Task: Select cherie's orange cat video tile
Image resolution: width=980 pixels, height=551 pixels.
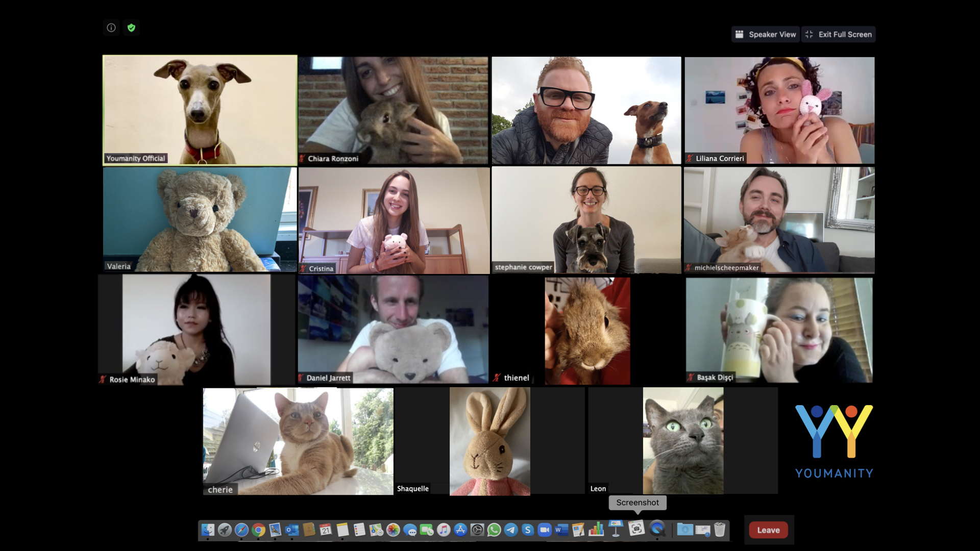Action: pyautogui.click(x=298, y=441)
